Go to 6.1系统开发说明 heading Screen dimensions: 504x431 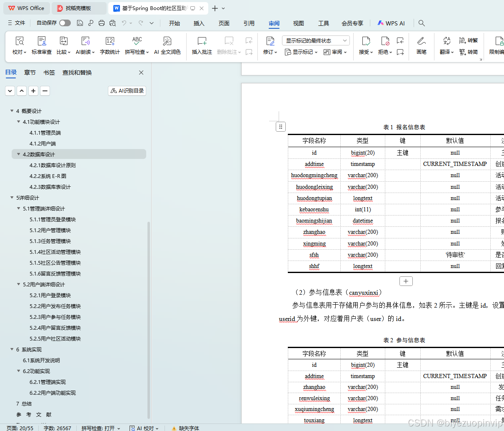pos(41,360)
